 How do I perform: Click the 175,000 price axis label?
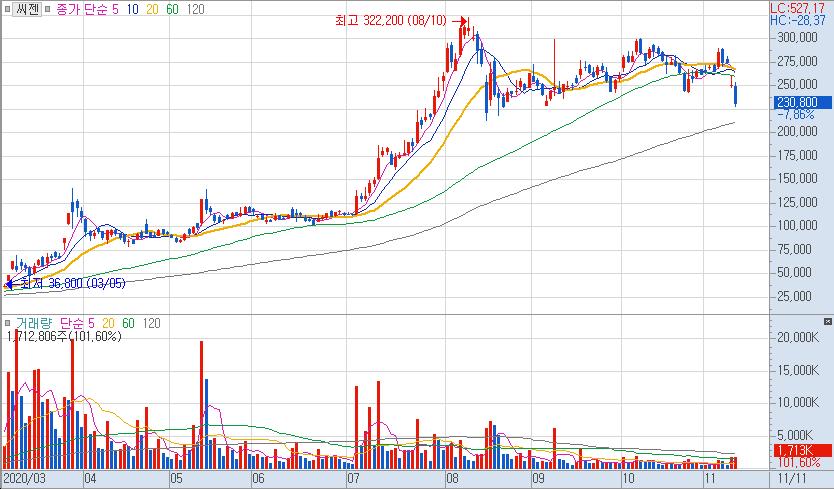click(797, 155)
